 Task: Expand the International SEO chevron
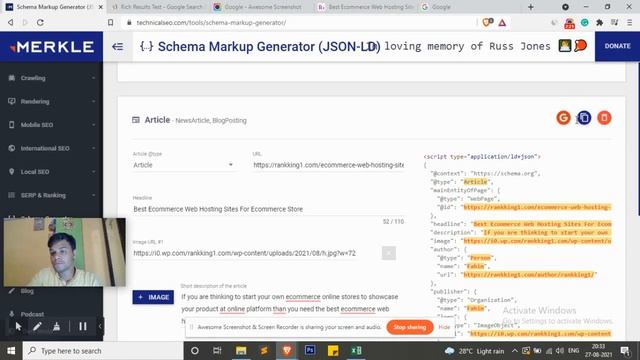(x=93, y=148)
